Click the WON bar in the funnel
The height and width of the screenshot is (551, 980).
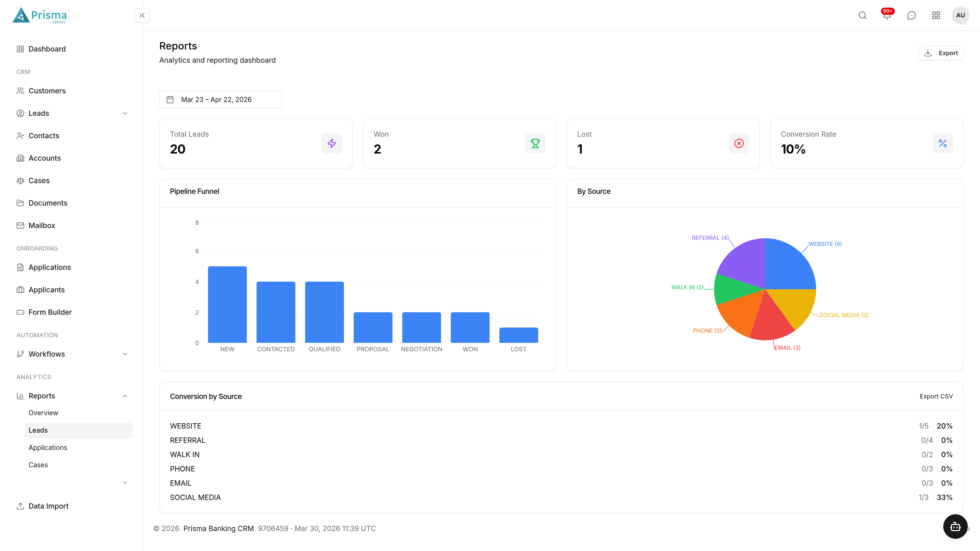pyautogui.click(x=470, y=327)
